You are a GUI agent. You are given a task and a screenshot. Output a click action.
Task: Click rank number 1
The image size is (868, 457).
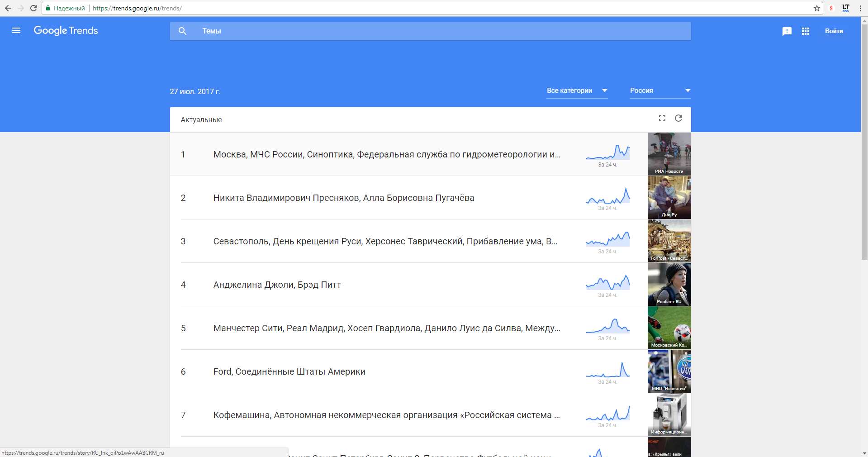(183, 154)
